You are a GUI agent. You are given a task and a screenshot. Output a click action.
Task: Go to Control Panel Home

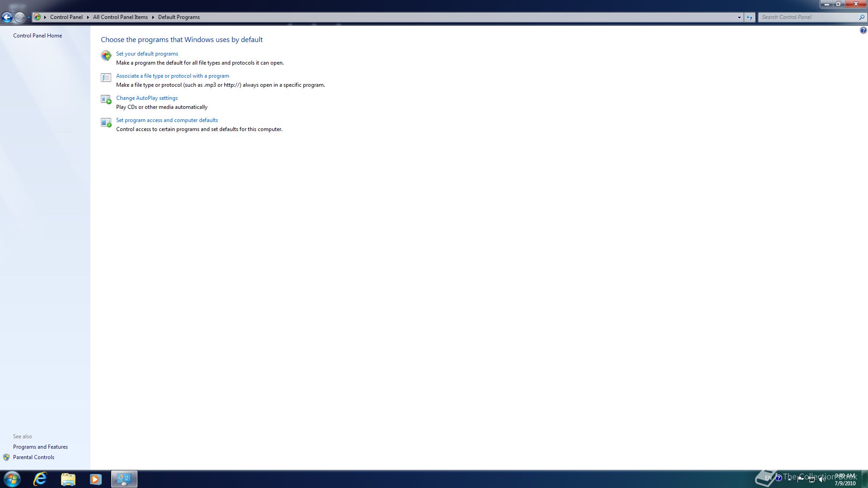tap(38, 36)
